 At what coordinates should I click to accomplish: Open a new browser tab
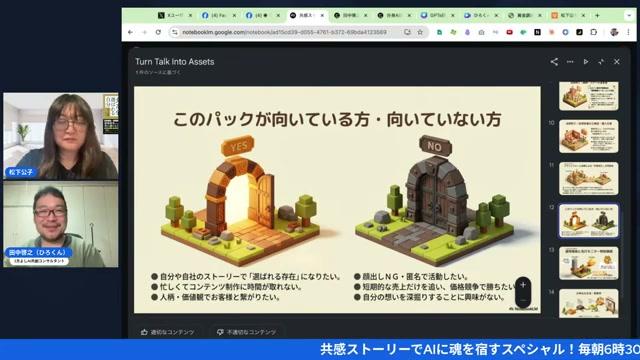click(x=597, y=16)
